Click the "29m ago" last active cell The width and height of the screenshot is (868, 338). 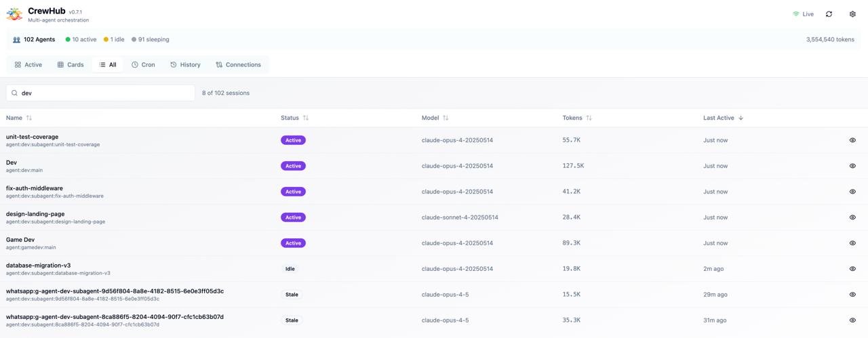pyautogui.click(x=715, y=295)
